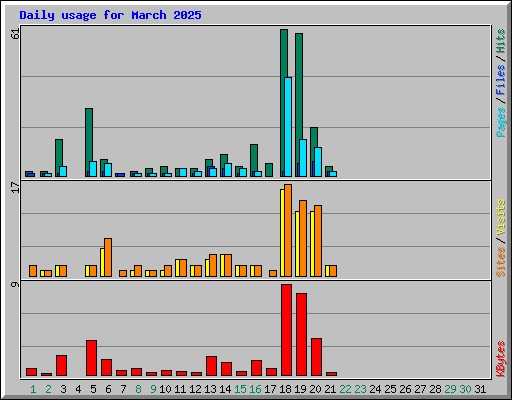Click the 'Sites' legend label in orange
512x400 pixels.
pos(500,262)
